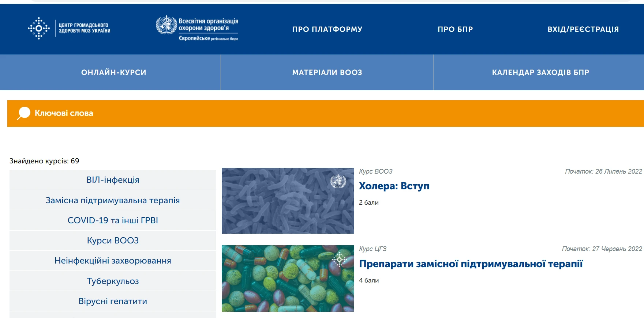Open the Про платформу menu item
Viewport: 644px width, 318px height.
[x=327, y=29]
